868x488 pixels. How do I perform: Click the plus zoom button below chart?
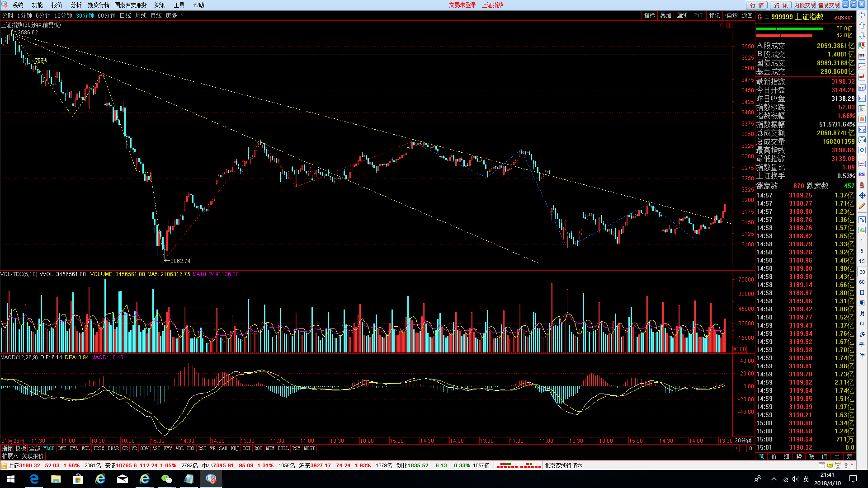pyautogui.click(x=736, y=448)
